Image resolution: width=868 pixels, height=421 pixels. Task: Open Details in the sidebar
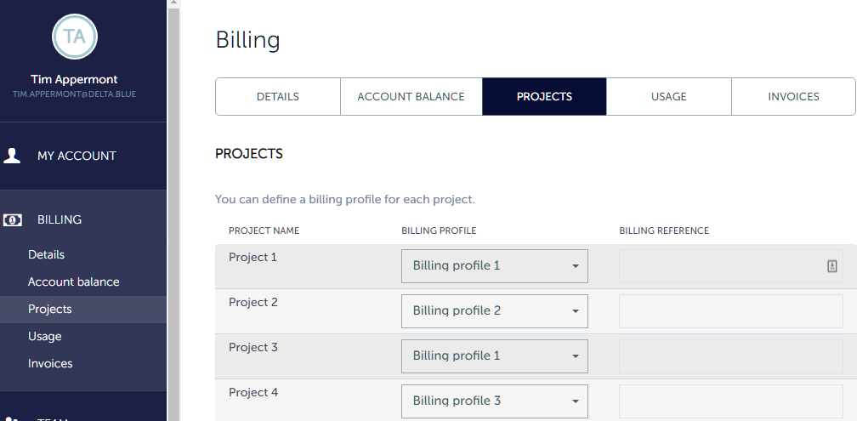pos(46,255)
